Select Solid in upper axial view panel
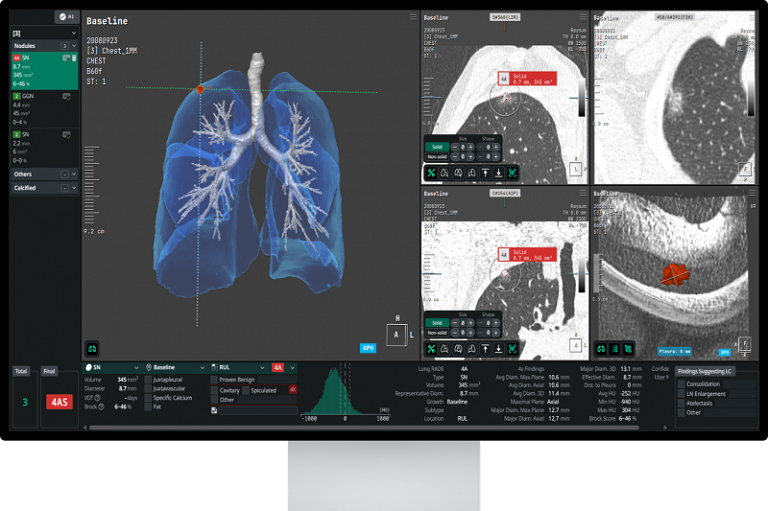This screenshot has width=768, height=511. (436, 147)
